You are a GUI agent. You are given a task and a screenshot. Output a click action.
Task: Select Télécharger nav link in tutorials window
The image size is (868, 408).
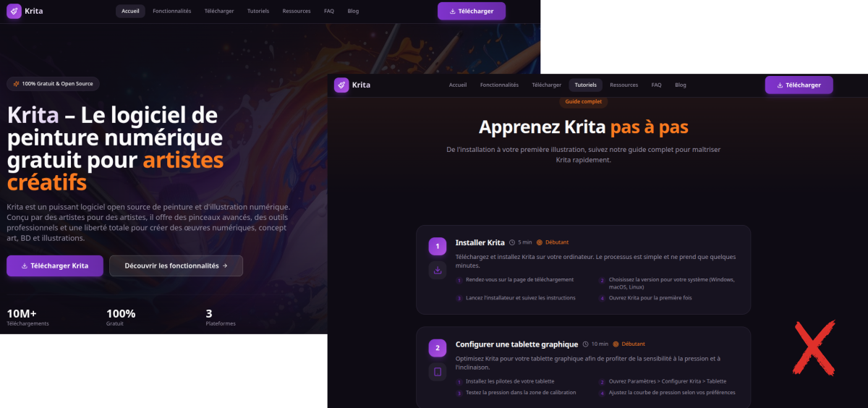click(547, 85)
